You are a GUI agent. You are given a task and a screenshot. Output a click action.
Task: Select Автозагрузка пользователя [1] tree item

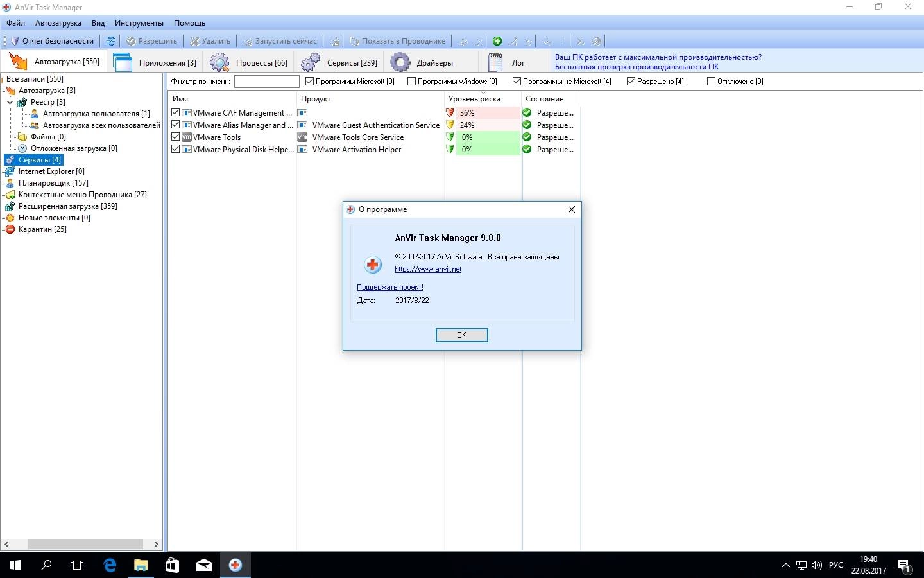click(x=96, y=114)
